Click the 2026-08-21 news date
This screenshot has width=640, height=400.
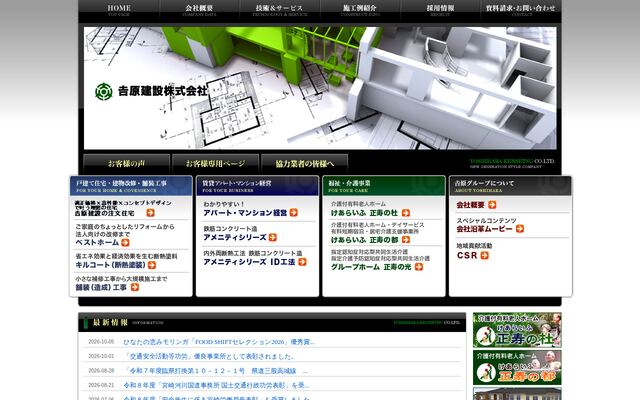(x=101, y=385)
